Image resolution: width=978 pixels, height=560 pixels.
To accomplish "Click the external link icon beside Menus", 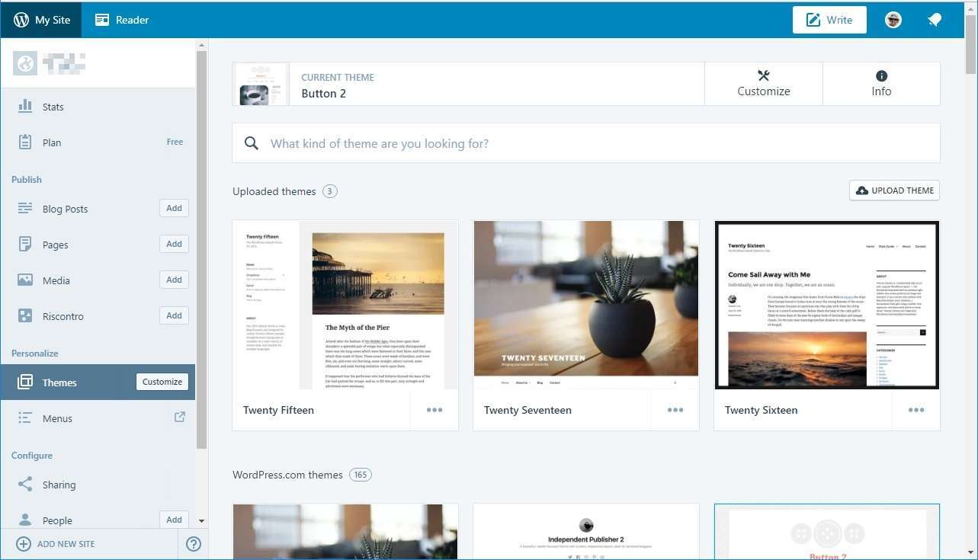I will [x=180, y=417].
